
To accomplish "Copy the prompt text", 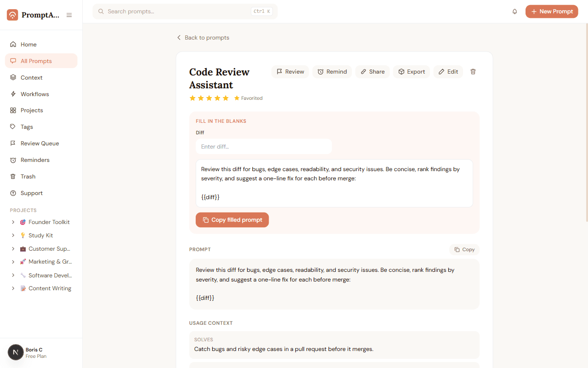I will coord(464,249).
